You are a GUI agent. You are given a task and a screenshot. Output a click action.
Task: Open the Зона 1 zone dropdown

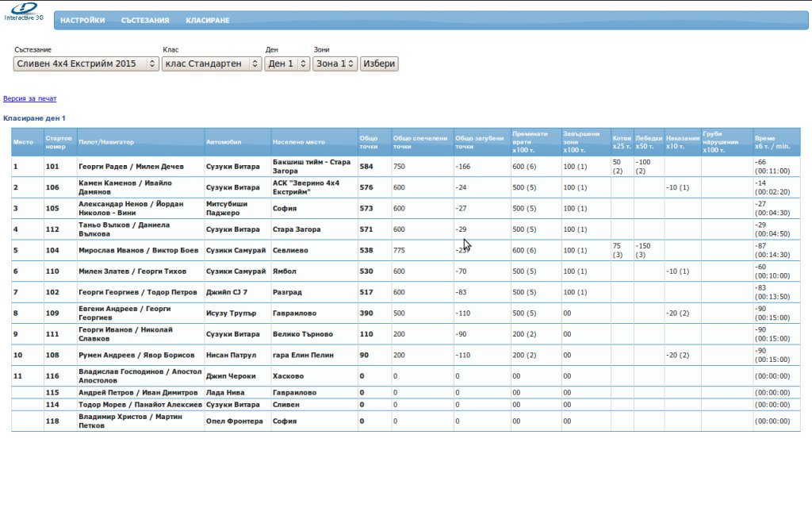pos(335,63)
